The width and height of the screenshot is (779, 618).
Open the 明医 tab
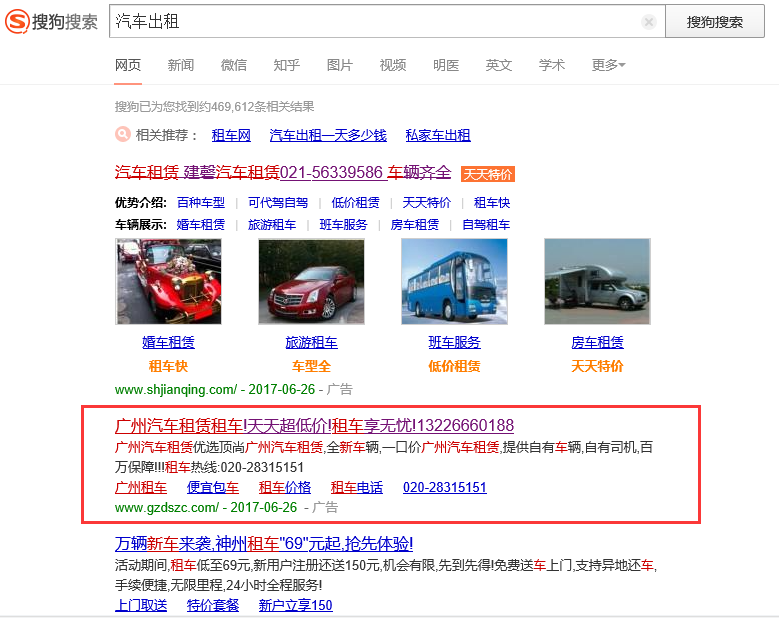point(446,65)
